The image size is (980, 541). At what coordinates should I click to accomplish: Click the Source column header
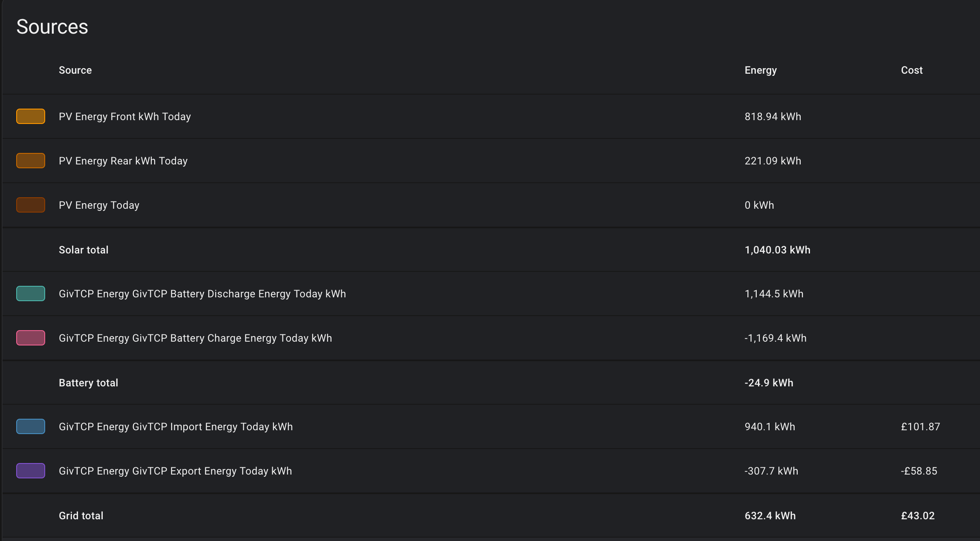[x=75, y=70]
